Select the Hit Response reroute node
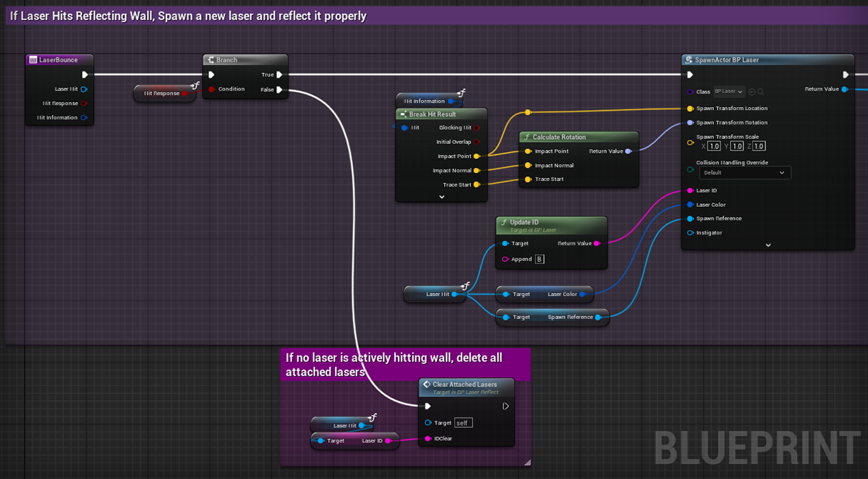 [x=164, y=93]
